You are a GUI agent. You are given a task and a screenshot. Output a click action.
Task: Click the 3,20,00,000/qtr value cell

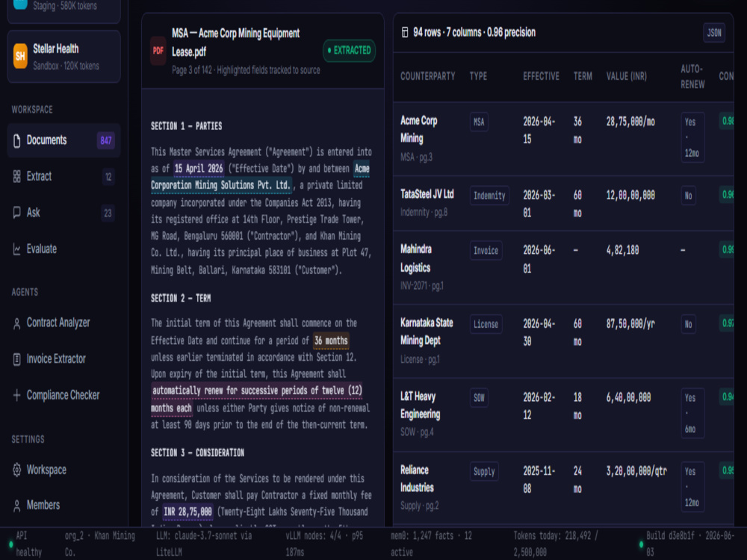click(x=636, y=471)
